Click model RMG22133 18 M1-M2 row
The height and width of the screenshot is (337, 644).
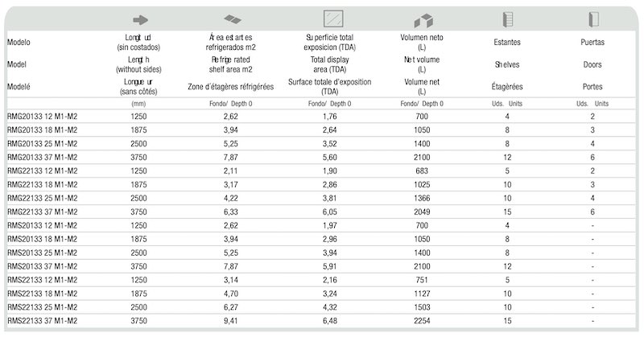[x=321, y=185]
